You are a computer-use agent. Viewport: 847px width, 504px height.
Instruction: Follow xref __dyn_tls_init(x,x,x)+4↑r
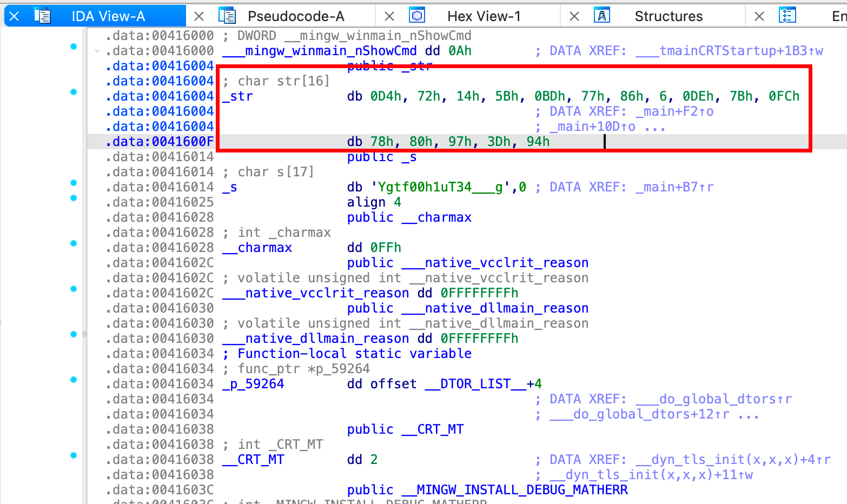pos(733,460)
